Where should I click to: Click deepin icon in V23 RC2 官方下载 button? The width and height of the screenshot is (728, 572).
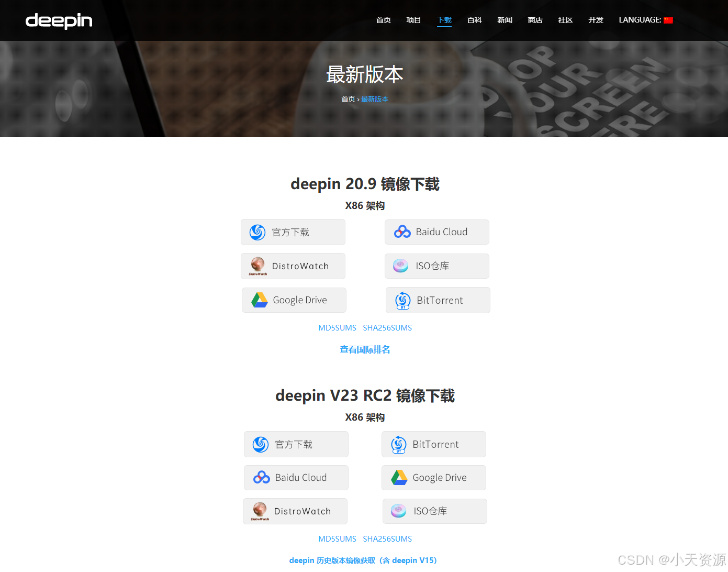[x=261, y=444]
